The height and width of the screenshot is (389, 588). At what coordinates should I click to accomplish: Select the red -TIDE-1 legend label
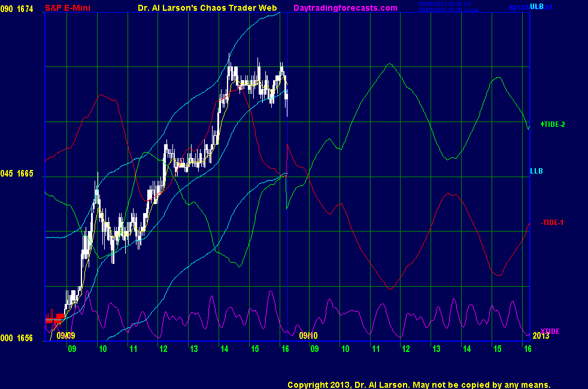[552, 223]
